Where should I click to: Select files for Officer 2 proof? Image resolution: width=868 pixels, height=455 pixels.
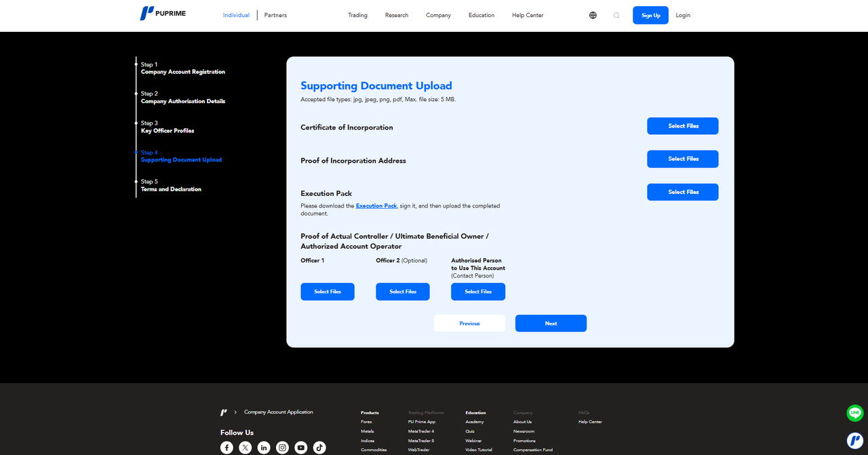point(402,292)
